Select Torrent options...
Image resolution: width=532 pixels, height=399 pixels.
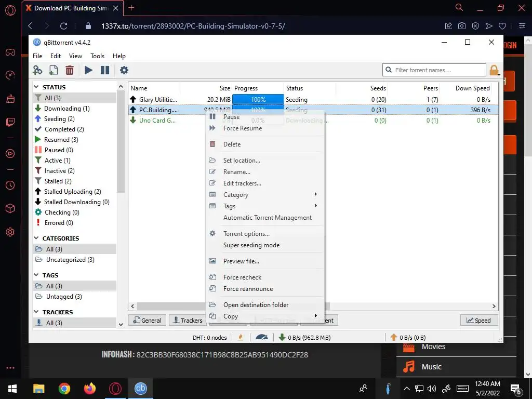264,234
